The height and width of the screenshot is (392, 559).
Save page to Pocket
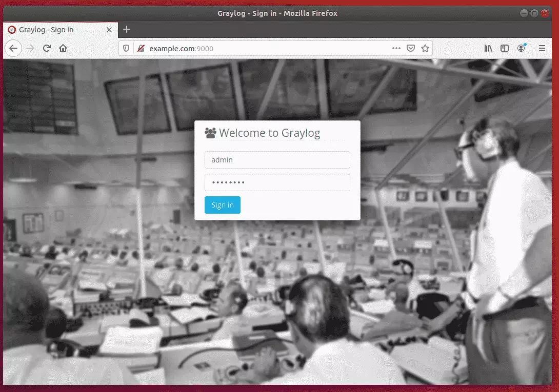(411, 49)
